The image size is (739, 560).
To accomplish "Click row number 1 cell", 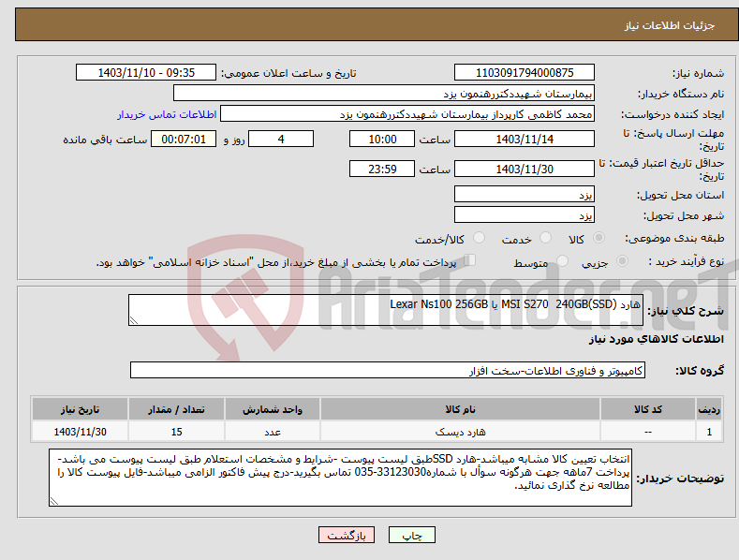I will pyautogui.click(x=709, y=432).
